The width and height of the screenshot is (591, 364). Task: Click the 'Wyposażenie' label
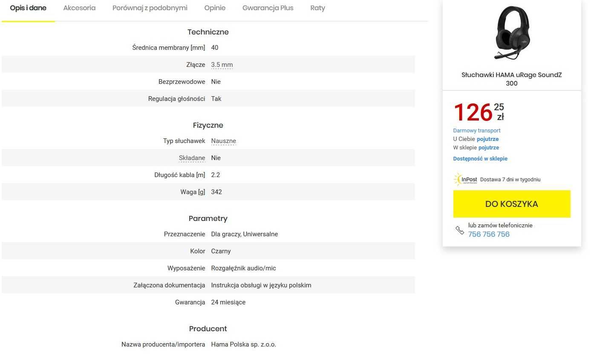click(x=186, y=268)
